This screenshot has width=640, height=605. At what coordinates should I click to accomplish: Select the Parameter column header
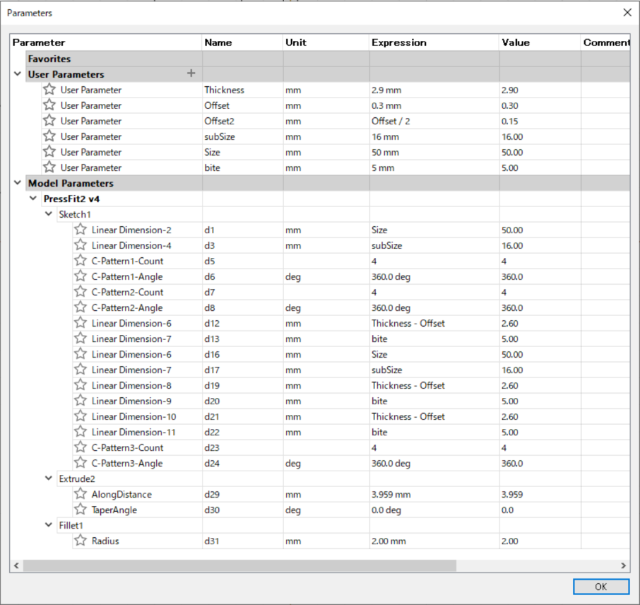(x=106, y=42)
